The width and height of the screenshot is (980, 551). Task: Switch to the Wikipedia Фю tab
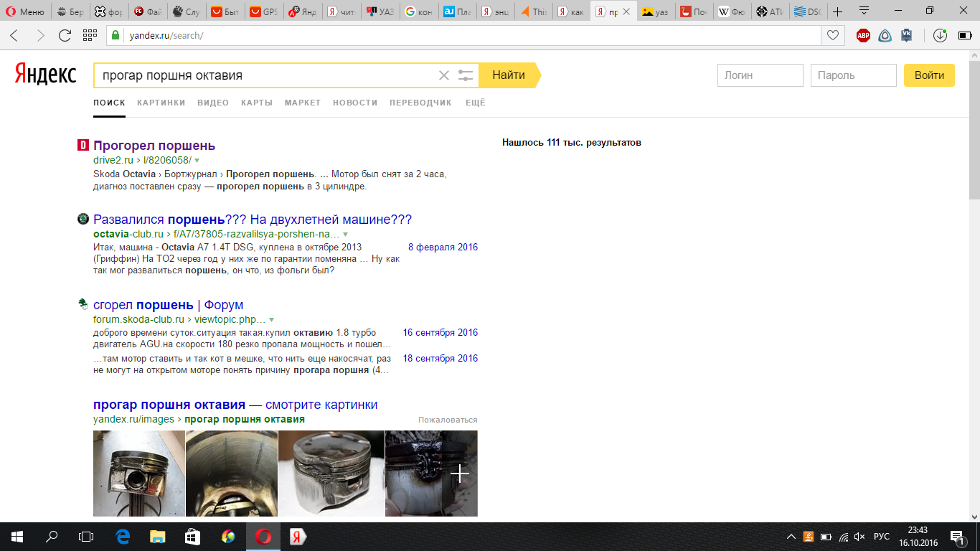click(732, 11)
